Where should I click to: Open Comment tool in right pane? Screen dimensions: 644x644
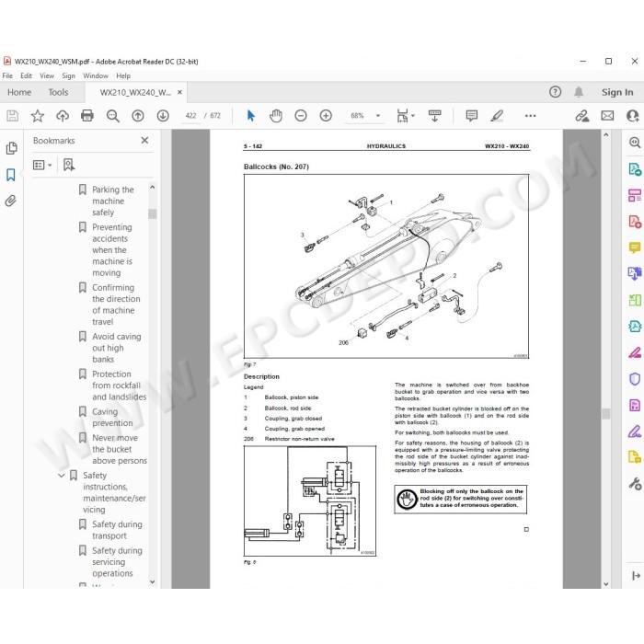635,247
